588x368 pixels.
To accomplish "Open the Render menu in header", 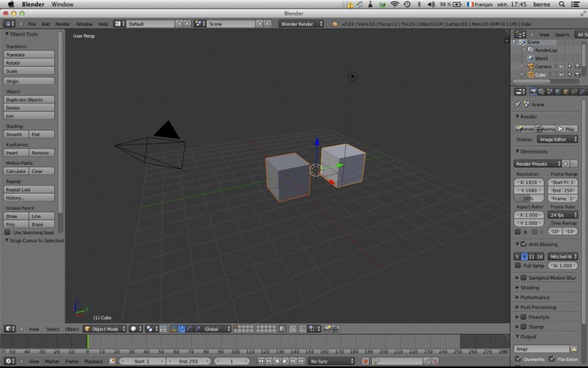I will point(62,24).
